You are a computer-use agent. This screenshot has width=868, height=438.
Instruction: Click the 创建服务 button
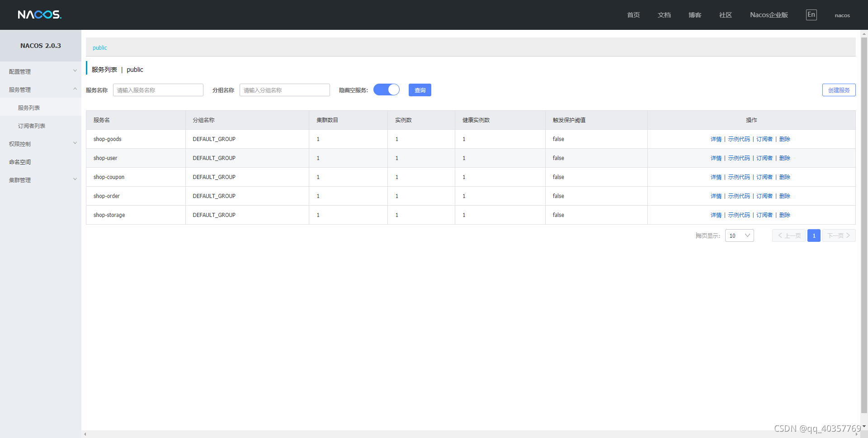pyautogui.click(x=839, y=90)
